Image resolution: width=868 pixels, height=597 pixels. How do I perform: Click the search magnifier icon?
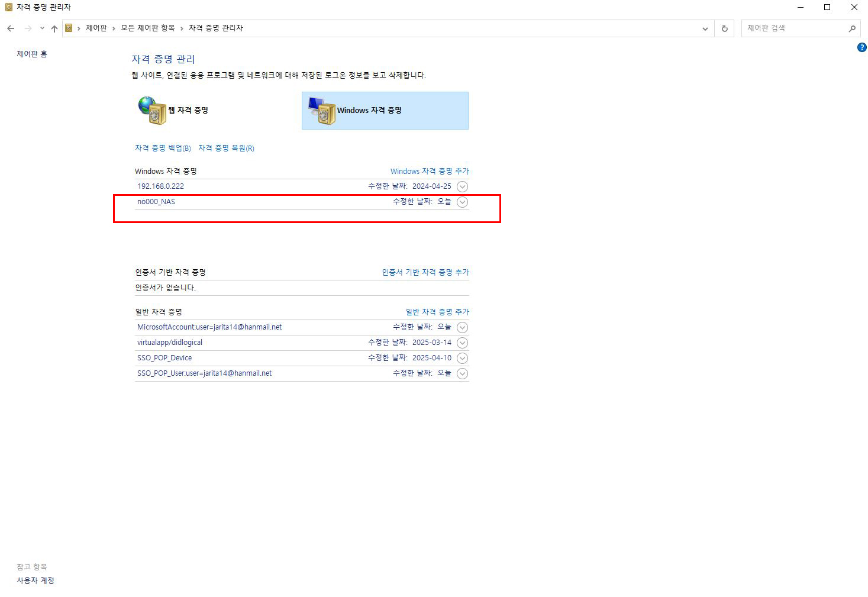coord(852,28)
